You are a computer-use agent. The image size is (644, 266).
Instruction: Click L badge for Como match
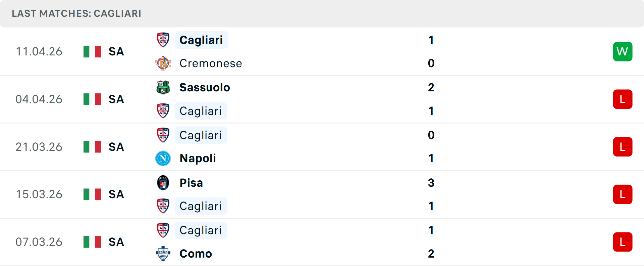(x=623, y=242)
